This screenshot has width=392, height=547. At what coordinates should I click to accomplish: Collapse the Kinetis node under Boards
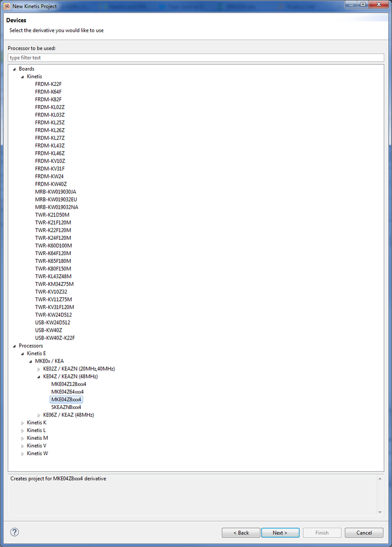[x=22, y=77]
